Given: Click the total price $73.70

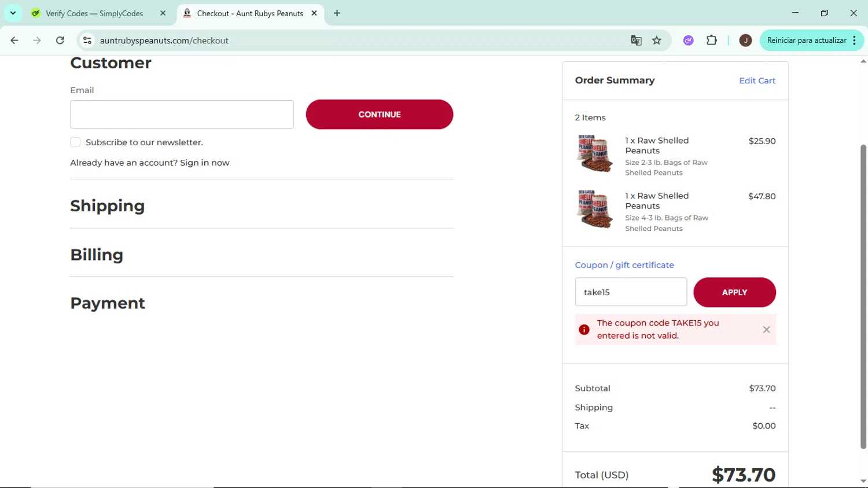Looking at the screenshot, I should 744,475.
